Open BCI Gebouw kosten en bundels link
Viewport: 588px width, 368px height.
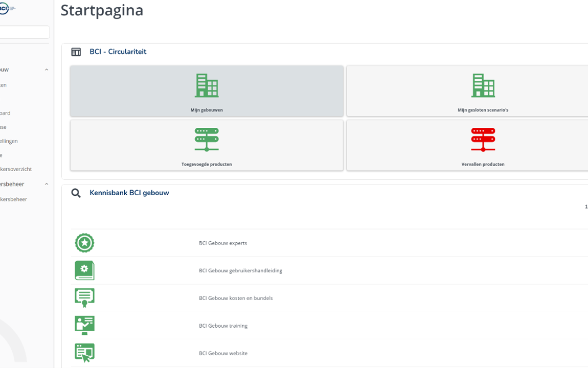236,298
